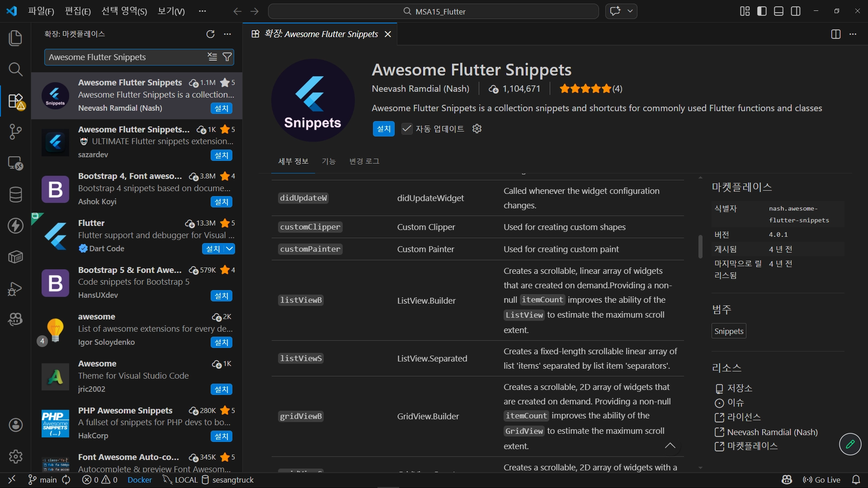The image size is (868, 488).
Task: Clear extension search results icon
Action: tap(212, 57)
